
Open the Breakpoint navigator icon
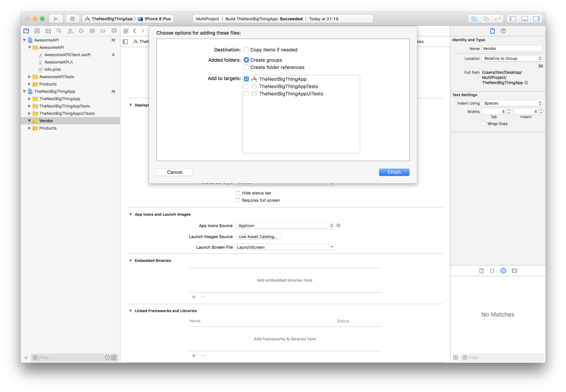pos(103,31)
